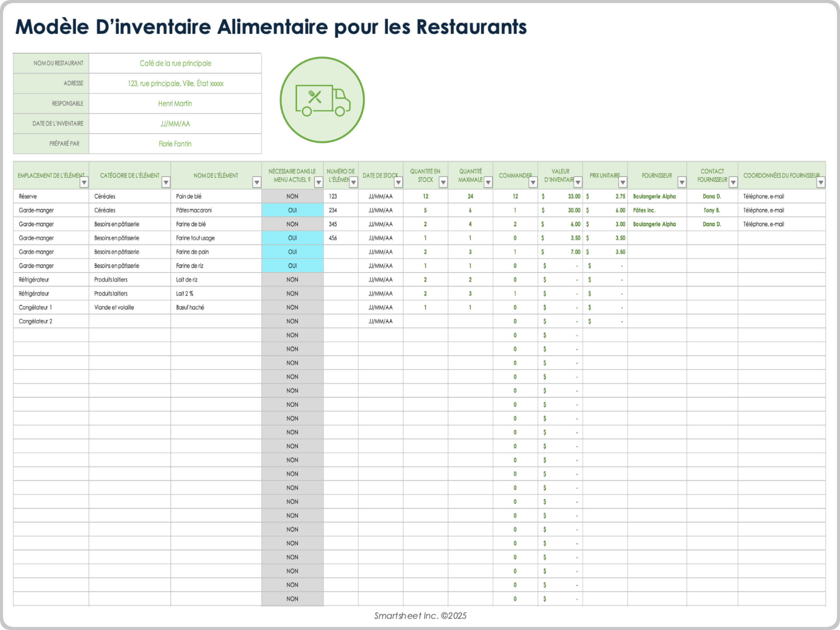Click the OUI cell for Farine tout usage
Image resolution: width=840 pixels, height=630 pixels.
[x=293, y=238]
